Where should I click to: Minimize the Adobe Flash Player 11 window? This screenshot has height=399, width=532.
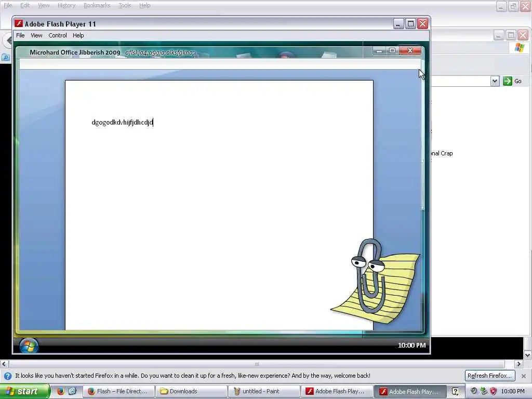(x=398, y=24)
